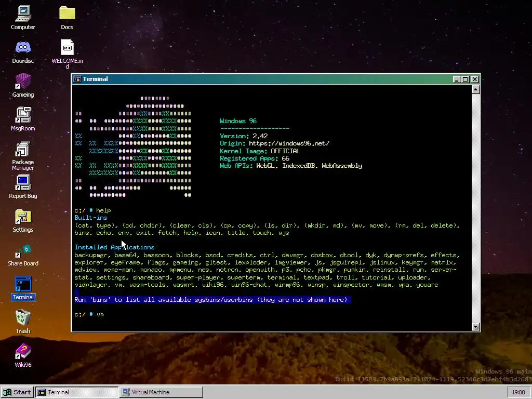Open the Wiki96 desktop shortcut
This screenshot has width=532, height=399.
coord(23,355)
